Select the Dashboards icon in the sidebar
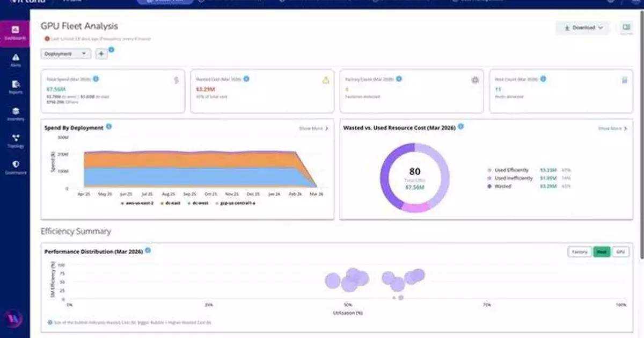 click(15, 30)
